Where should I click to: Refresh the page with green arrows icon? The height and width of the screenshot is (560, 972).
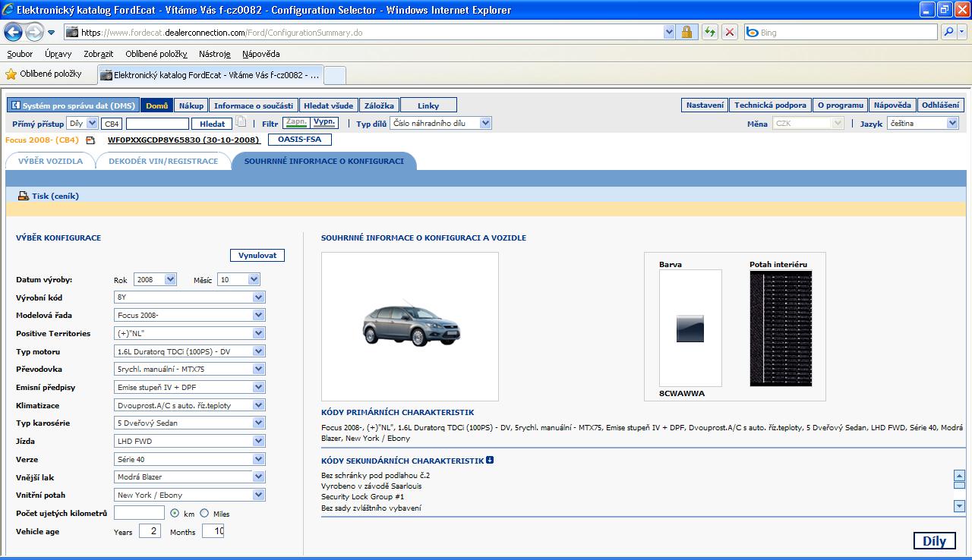pyautogui.click(x=710, y=32)
